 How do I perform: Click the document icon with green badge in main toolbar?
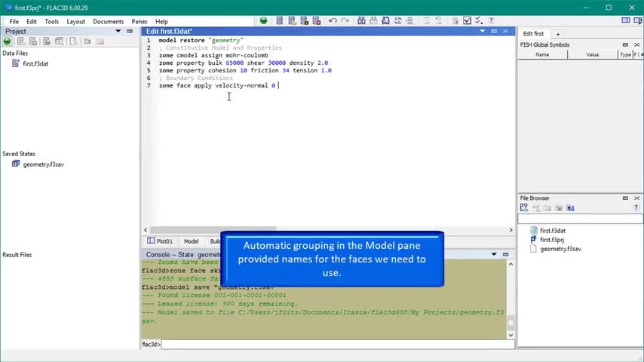coord(305,20)
